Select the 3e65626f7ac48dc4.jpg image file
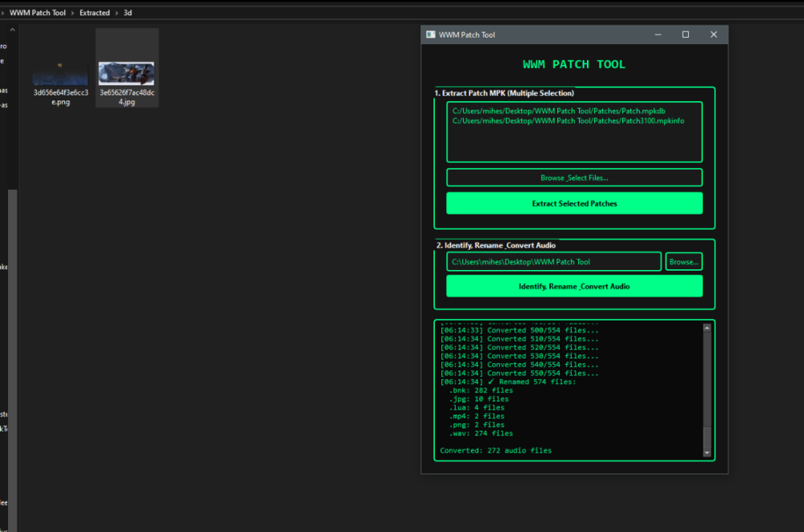 point(126,74)
